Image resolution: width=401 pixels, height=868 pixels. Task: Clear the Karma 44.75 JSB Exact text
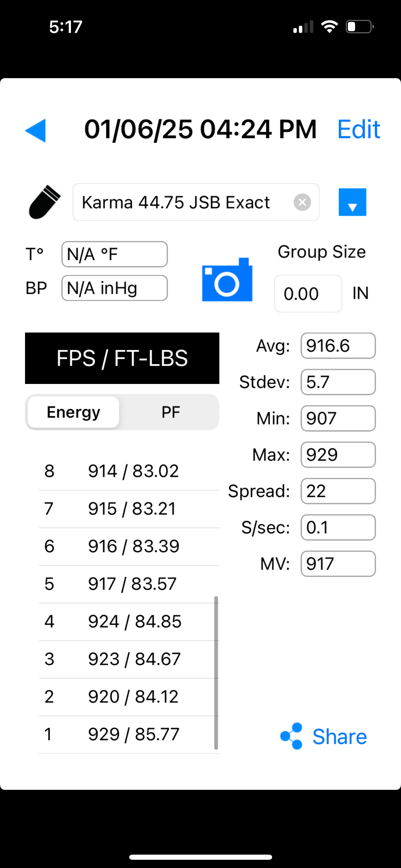click(x=302, y=202)
